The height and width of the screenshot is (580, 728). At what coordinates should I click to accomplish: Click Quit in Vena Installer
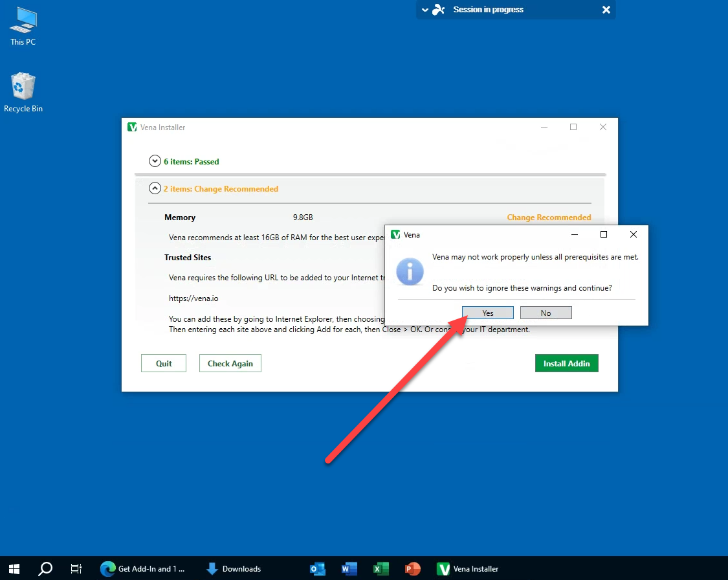click(x=164, y=363)
